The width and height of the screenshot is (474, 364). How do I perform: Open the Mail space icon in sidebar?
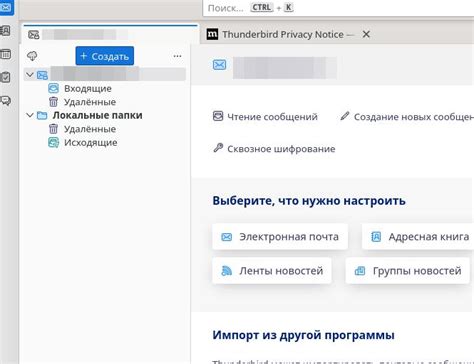coord(6,7)
